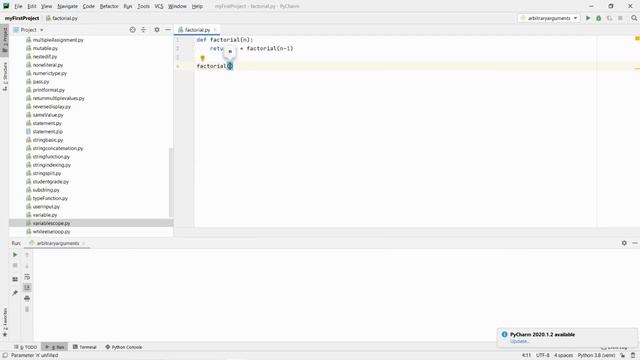Viewport: 640px width, 360px height.
Task: Click the yellow inspection indicator top right of editor
Action: (x=637, y=38)
